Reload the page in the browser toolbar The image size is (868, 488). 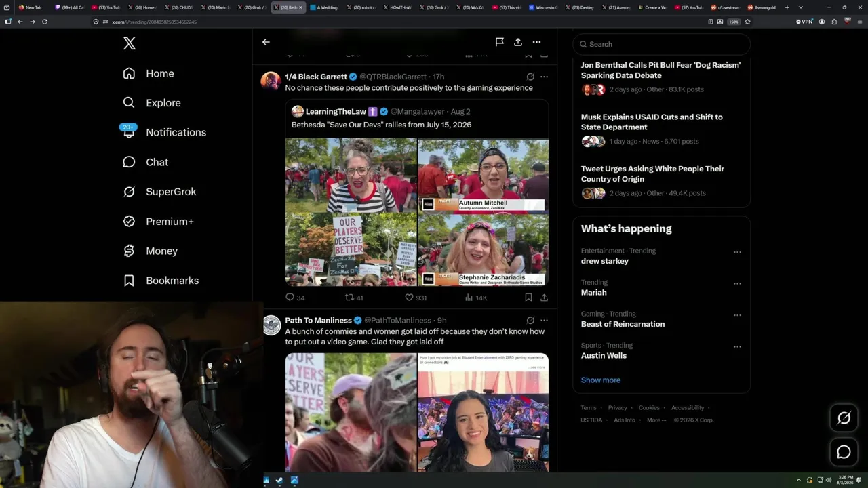[x=45, y=22]
